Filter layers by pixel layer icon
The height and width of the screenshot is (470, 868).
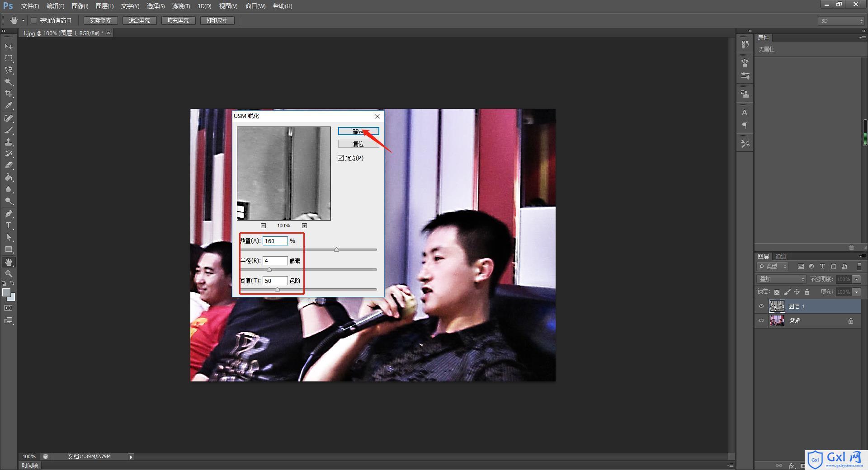(x=801, y=267)
